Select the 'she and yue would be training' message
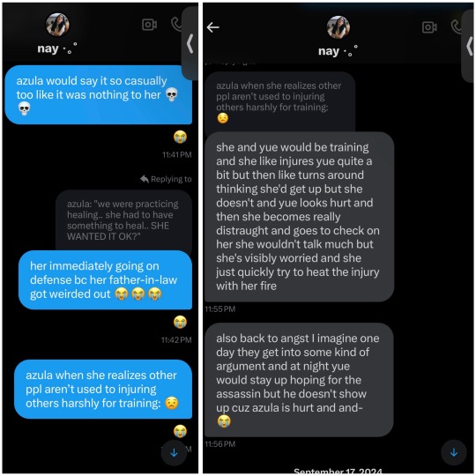 pos(299,217)
